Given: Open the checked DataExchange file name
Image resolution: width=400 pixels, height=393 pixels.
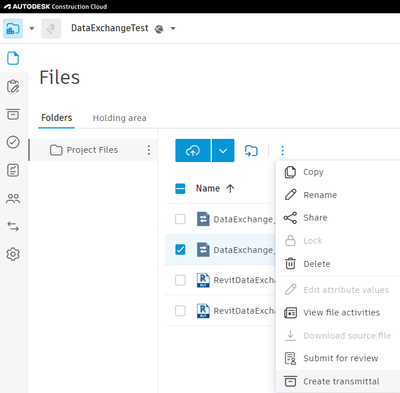Looking at the screenshot, I should tap(244, 250).
